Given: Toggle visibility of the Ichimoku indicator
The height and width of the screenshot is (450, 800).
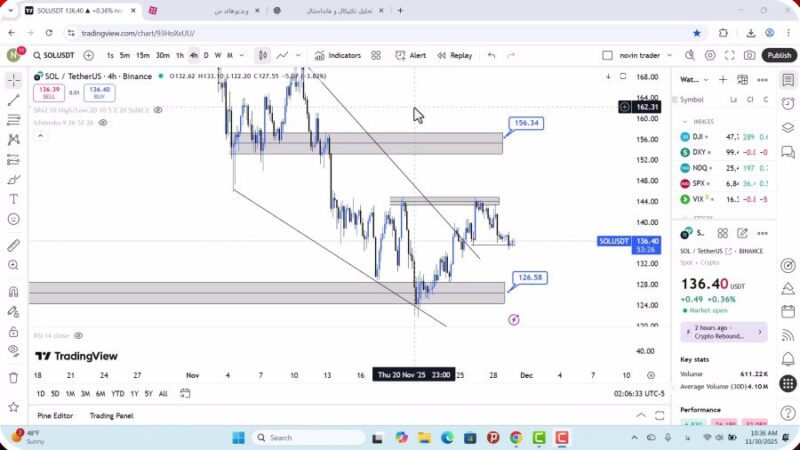Looking at the screenshot, I should [x=103, y=123].
